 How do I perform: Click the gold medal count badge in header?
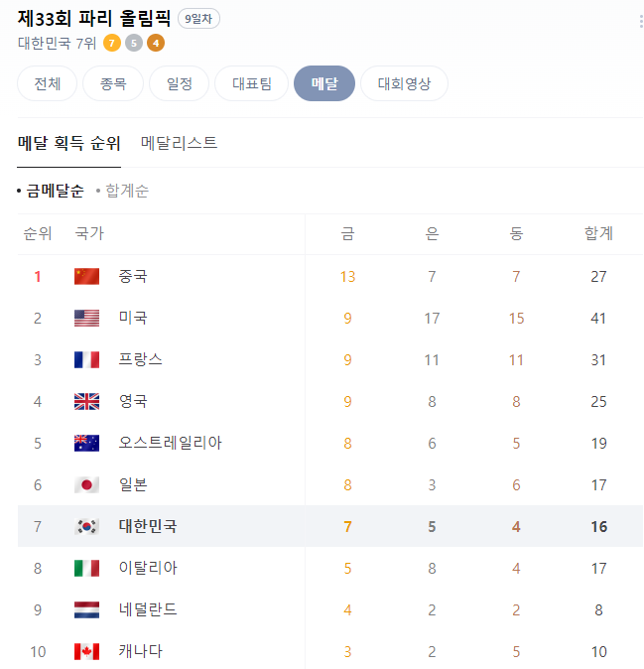112,43
